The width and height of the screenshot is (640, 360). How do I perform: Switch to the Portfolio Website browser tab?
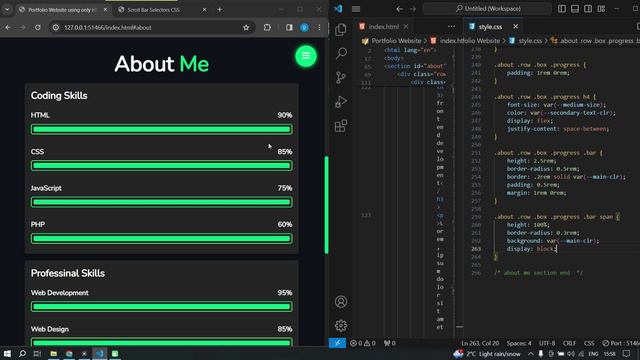tap(62, 9)
